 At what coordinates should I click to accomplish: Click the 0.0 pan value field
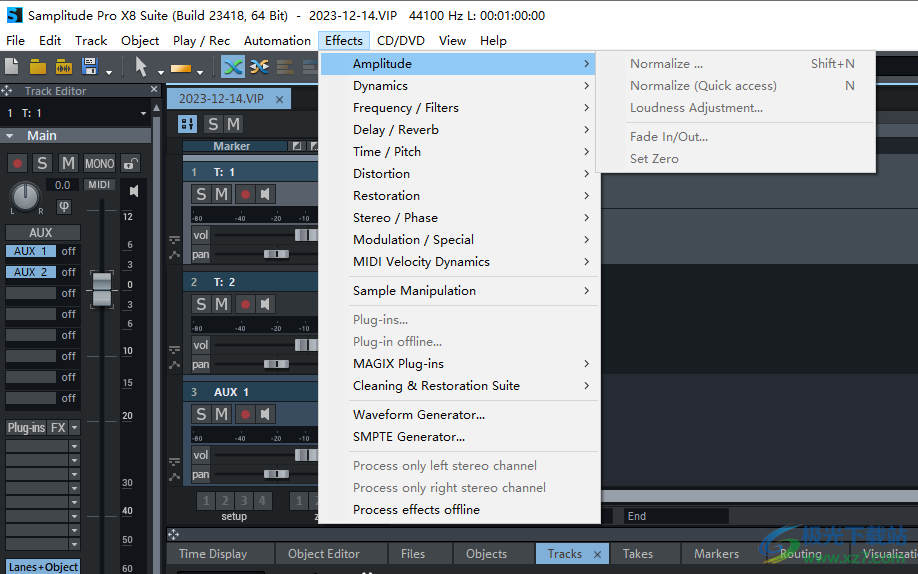pos(63,185)
